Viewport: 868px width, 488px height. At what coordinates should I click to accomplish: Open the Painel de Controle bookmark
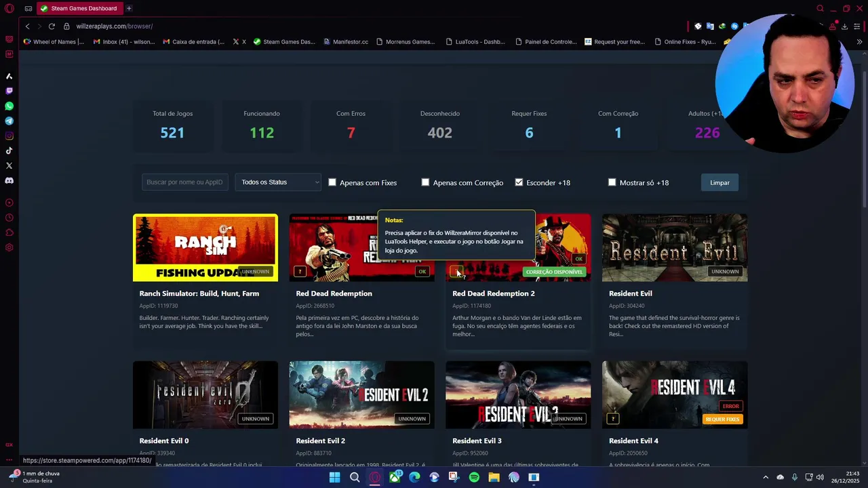click(546, 41)
